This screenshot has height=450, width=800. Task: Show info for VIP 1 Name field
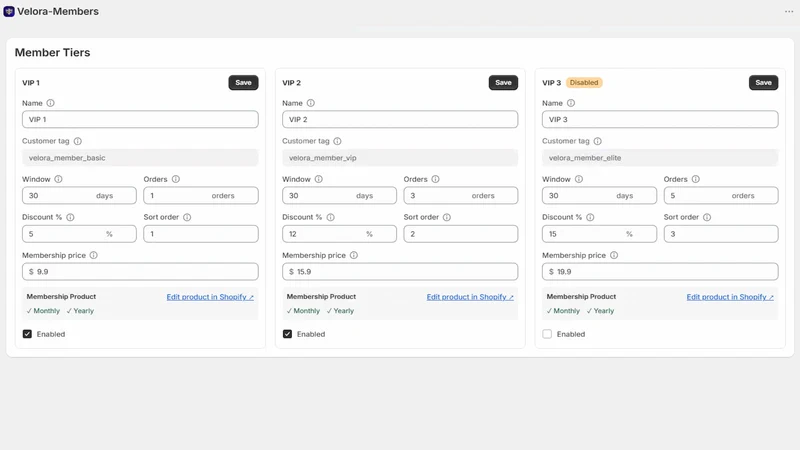[51, 103]
